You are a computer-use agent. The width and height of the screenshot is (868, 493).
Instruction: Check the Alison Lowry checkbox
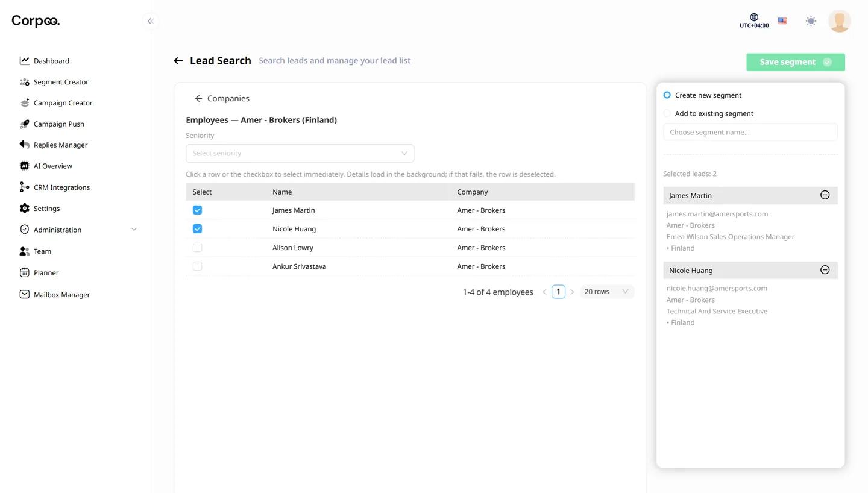pyautogui.click(x=197, y=248)
